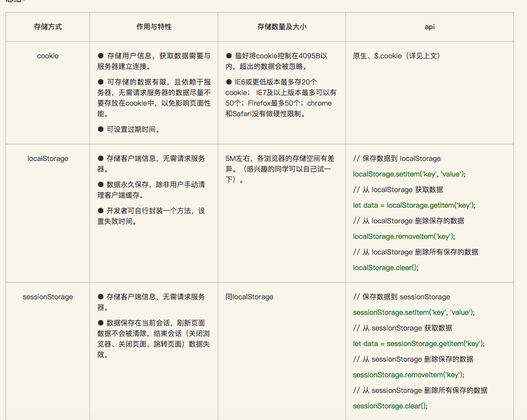
Task: Click code localStorage.clear();
Action: click(386, 268)
